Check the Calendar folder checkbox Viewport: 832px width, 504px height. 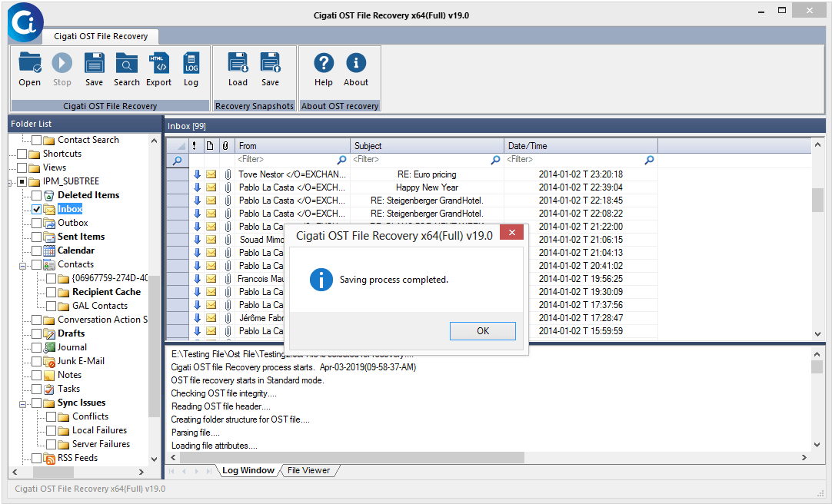37,250
